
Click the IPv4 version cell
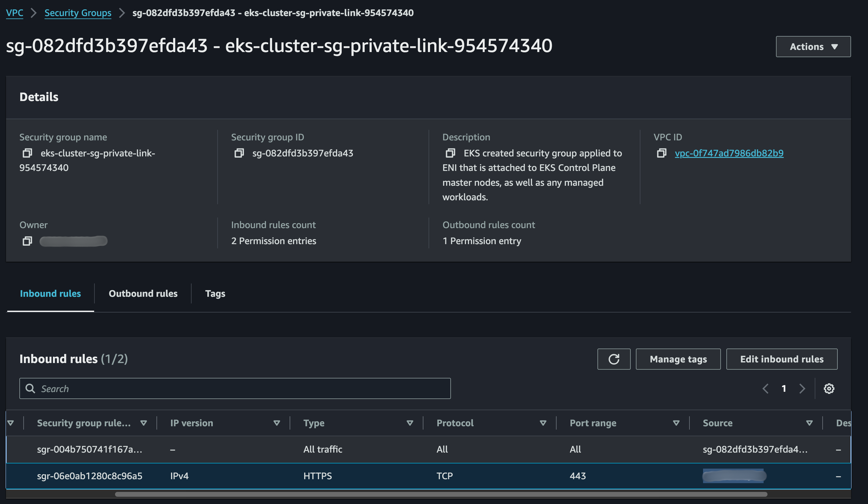(x=179, y=476)
